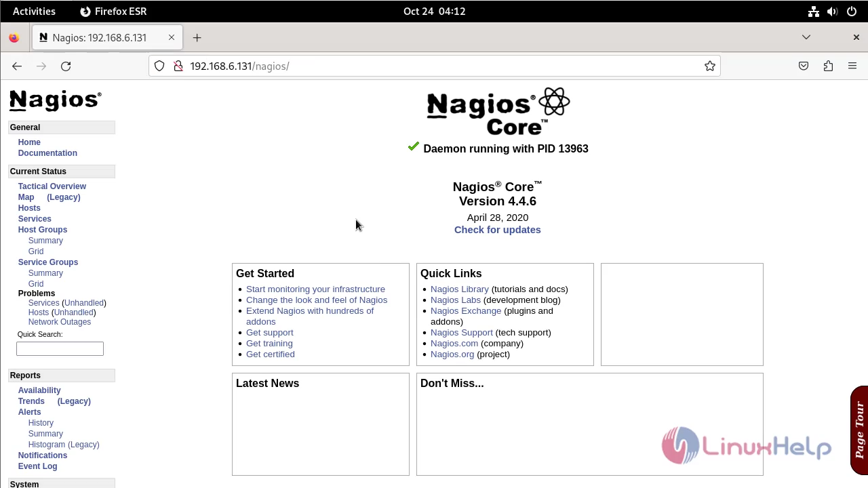Screen dimensions: 868x488
Task: Open Summary under Service Groups
Action: coord(45,273)
